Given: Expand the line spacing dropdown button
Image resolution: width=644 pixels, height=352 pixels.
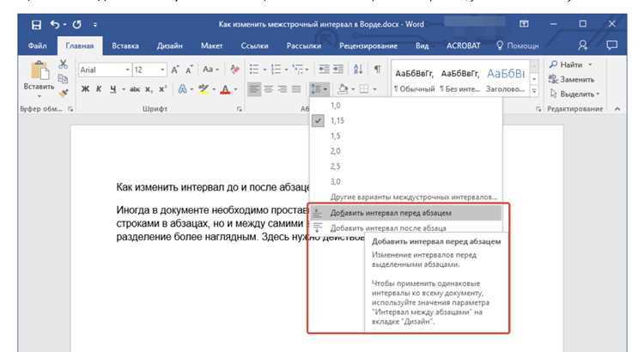Looking at the screenshot, I should click(x=325, y=89).
